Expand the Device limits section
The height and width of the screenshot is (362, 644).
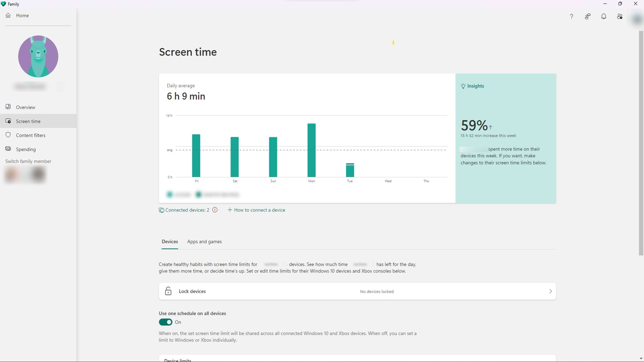coord(357,360)
